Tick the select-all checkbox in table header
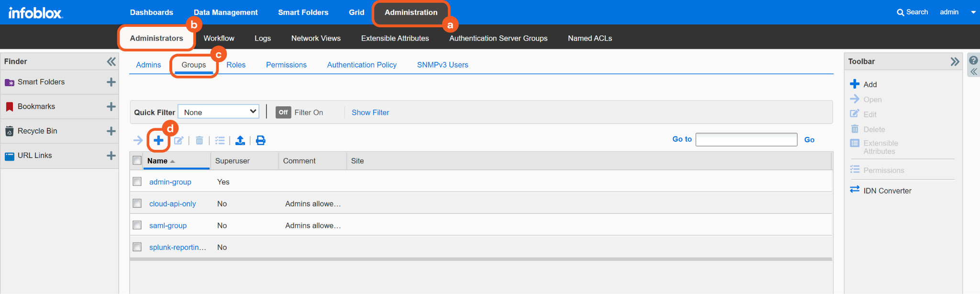 click(137, 161)
